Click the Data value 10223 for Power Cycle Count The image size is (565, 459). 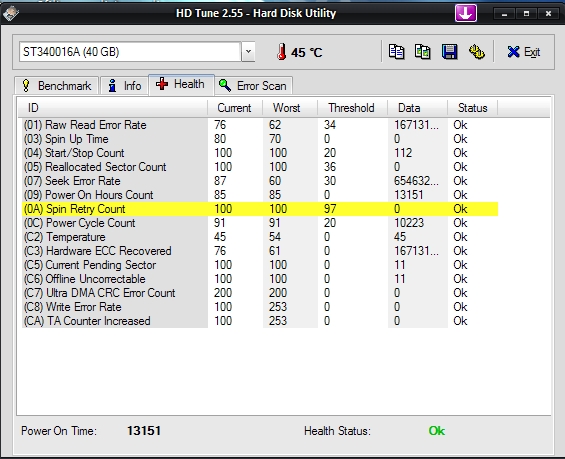point(409,223)
